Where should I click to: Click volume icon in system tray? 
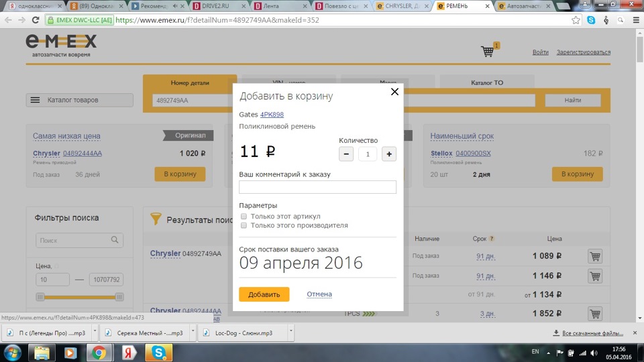pyautogui.click(x=594, y=353)
